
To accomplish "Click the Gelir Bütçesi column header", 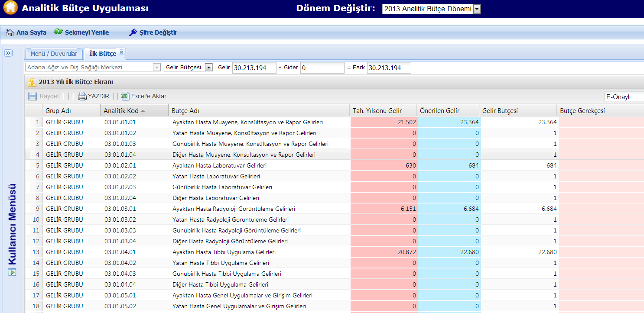I will (x=519, y=111).
